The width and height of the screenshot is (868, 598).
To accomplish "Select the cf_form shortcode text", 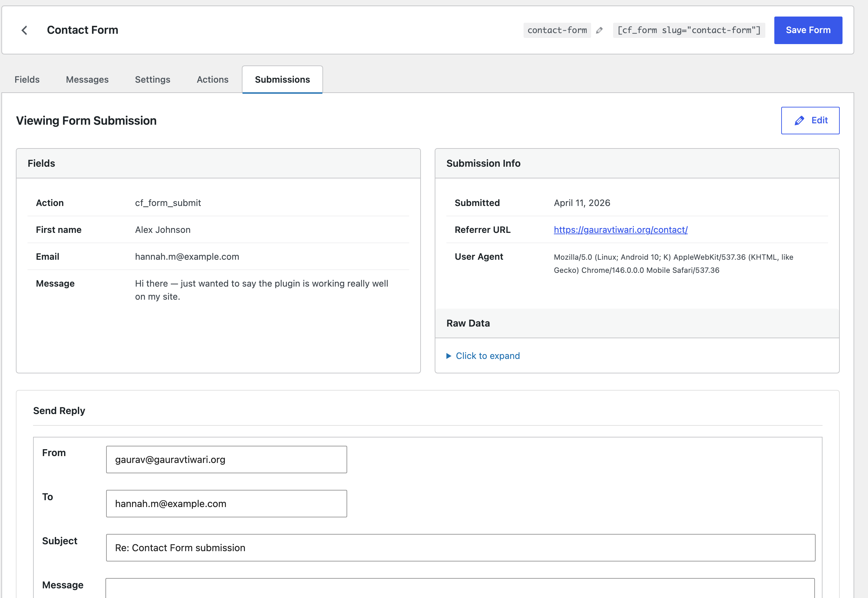I will coord(689,30).
